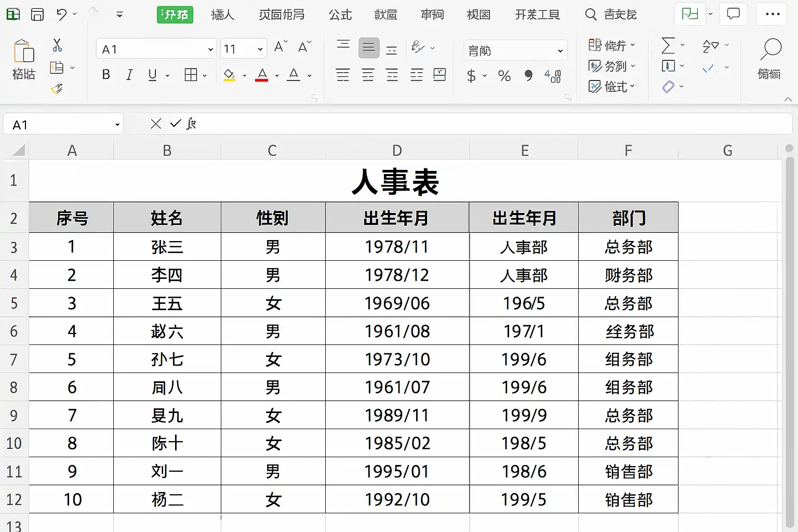
Task: Open the green highlighted Home ribbon tab
Action: [175, 15]
